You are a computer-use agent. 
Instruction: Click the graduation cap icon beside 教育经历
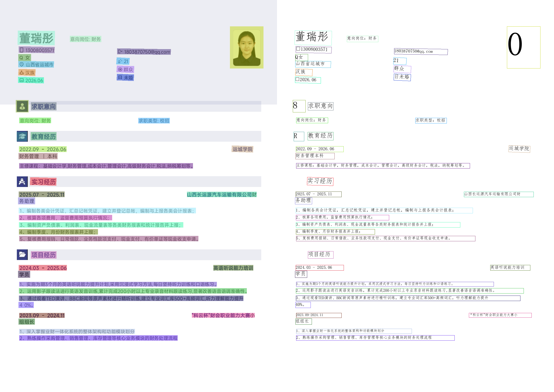click(22, 136)
